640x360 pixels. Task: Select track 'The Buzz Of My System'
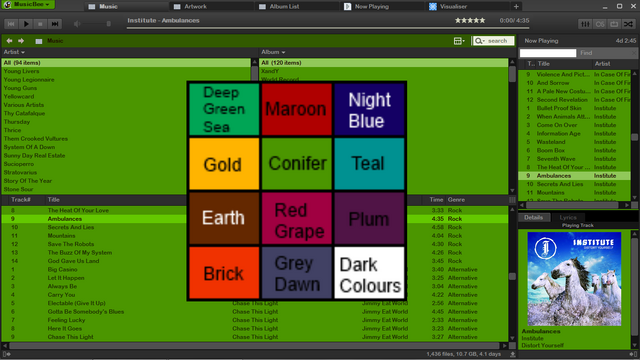click(80, 253)
